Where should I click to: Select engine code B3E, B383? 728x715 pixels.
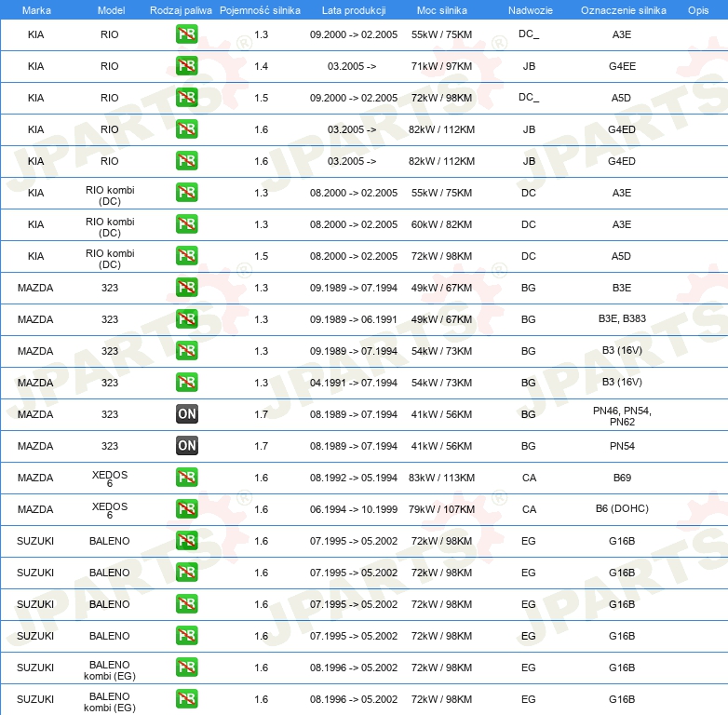click(622, 318)
